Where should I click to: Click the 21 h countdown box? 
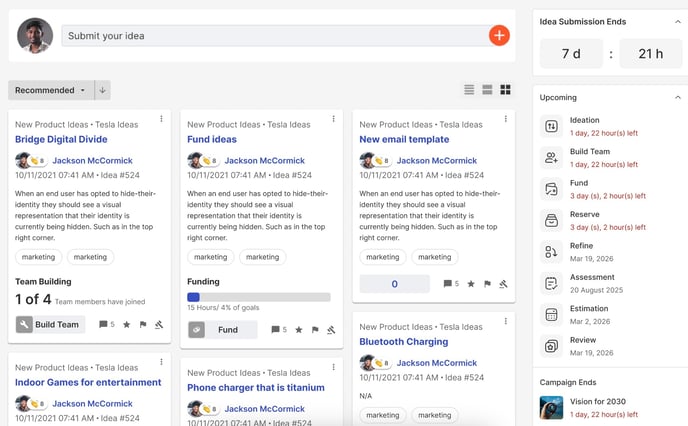coord(651,54)
